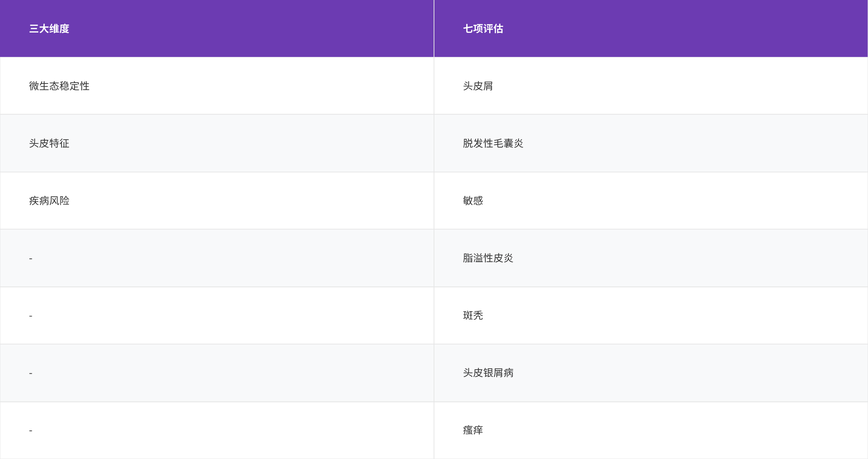Click the 敏感 cell
Viewport: 868px width, 459px height.
(473, 201)
